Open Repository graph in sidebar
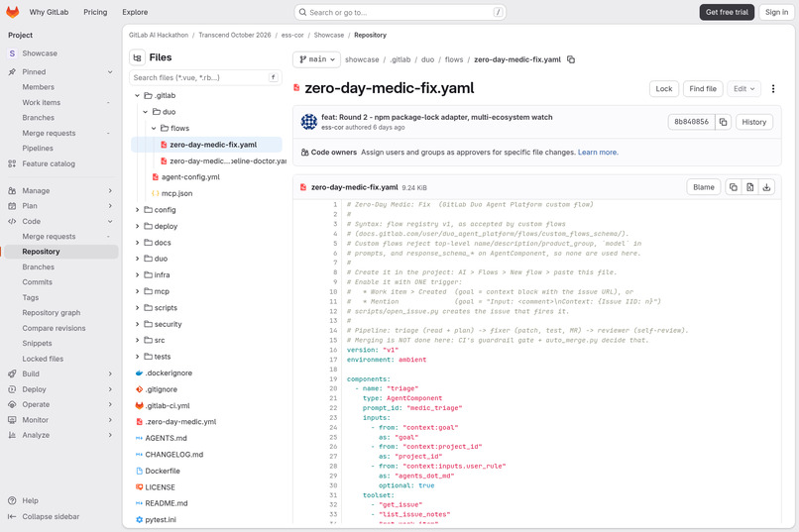 pos(51,313)
